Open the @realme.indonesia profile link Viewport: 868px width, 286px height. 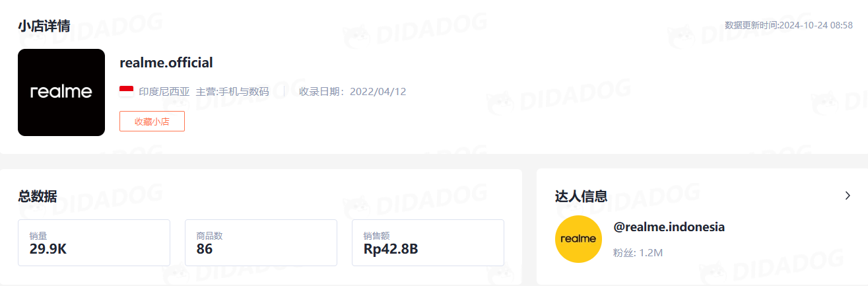(x=669, y=227)
